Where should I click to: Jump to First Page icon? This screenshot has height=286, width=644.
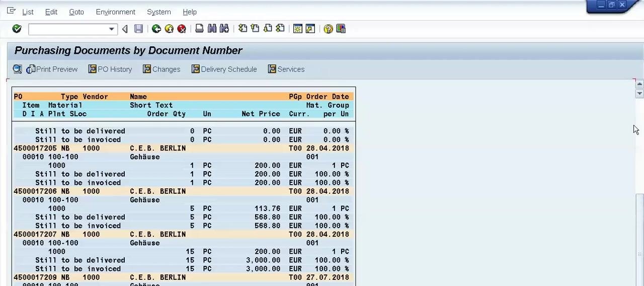pyautogui.click(x=243, y=29)
